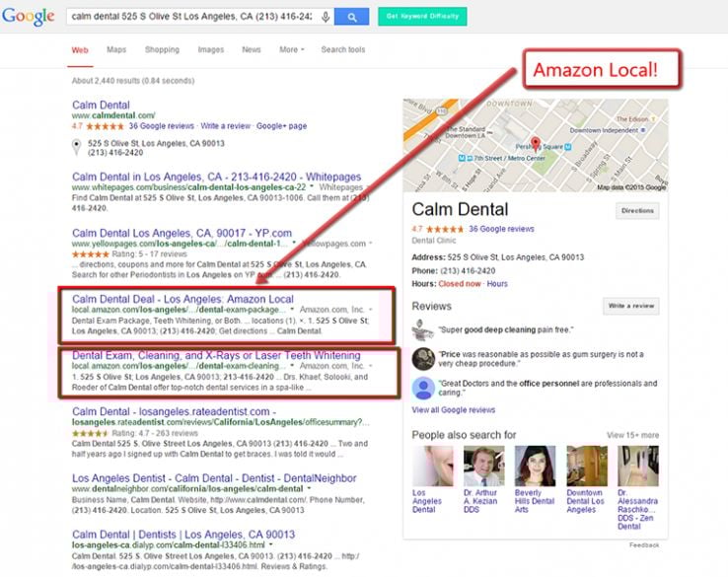This screenshot has width=728, height=577.
Task: Open the Search tools option
Action: pyautogui.click(x=342, y=49)
